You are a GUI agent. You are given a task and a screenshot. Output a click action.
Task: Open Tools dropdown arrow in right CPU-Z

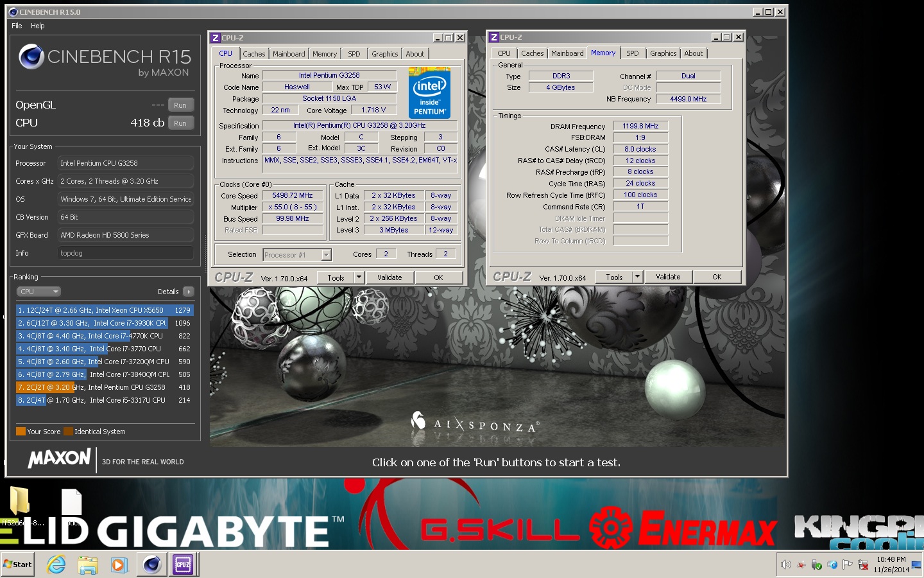point(637,277)
